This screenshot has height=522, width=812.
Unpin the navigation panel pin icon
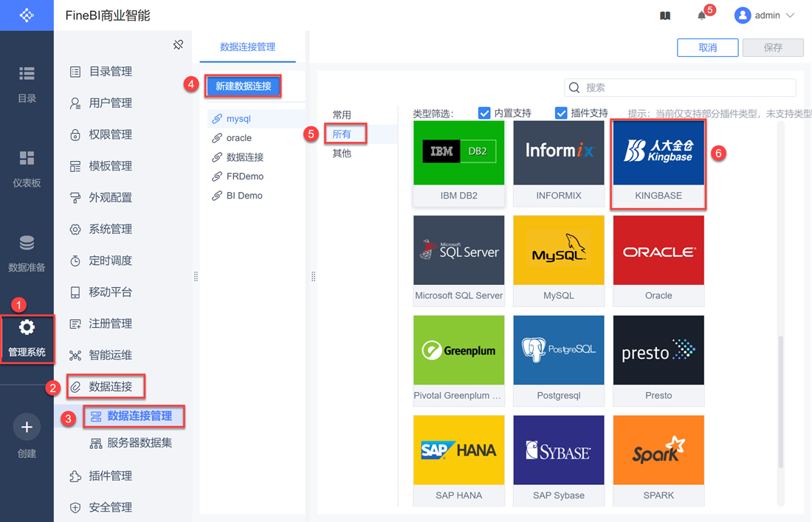click(x=178, y=44)
